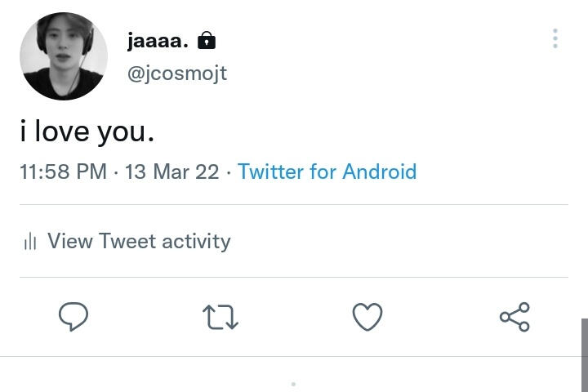Share the tweet using the share icon

click(514, 317)
